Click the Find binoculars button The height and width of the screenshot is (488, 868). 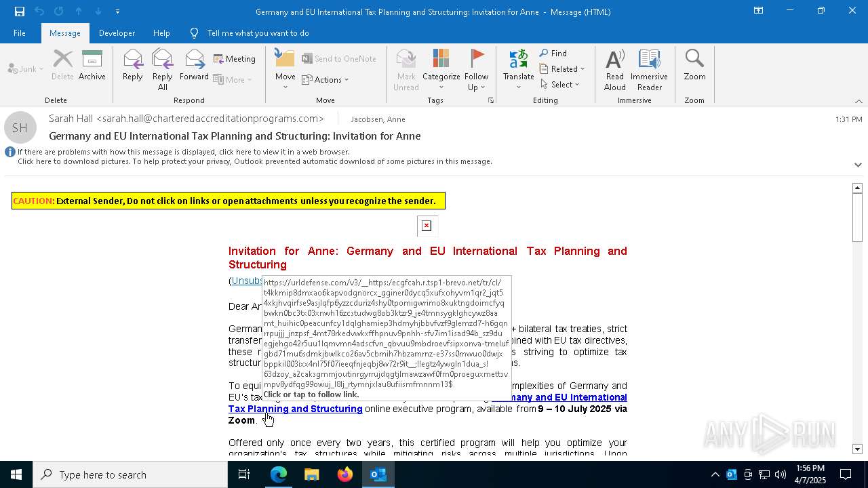(x=553, y=54)
